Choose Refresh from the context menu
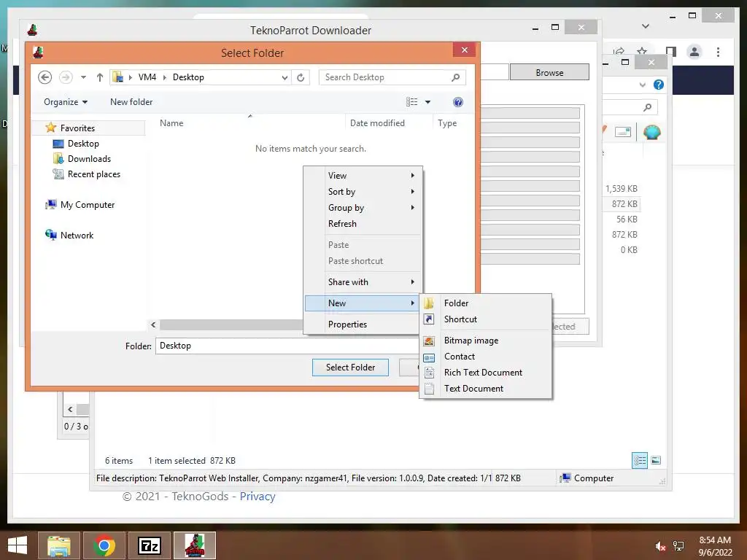The width and height of the screenshot is (747, 560). point(363,224)
